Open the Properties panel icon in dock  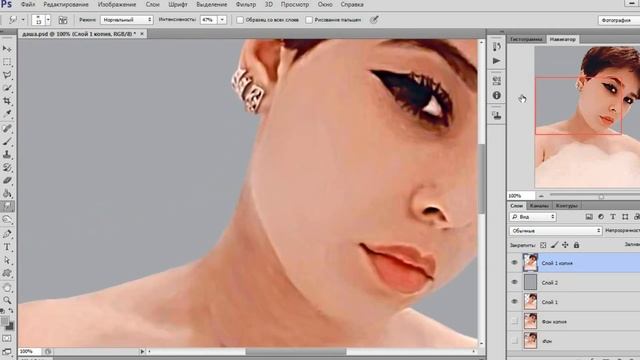496,80
